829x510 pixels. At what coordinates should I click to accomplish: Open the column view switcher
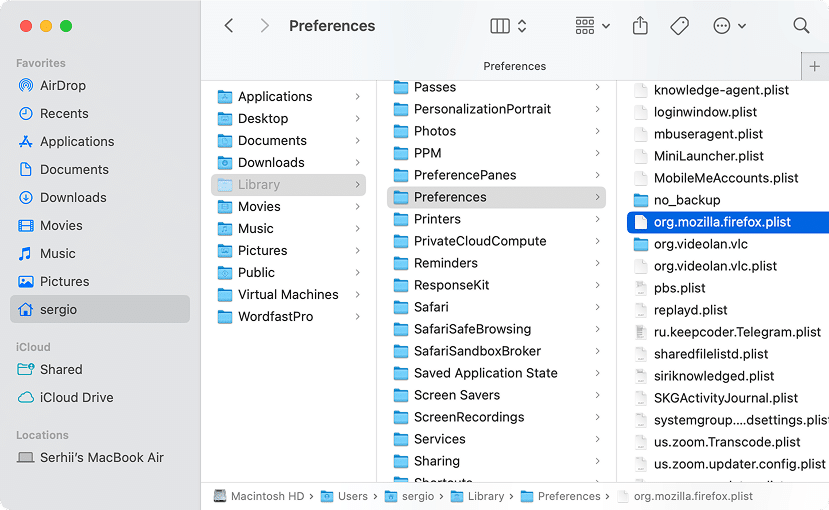coord(508,25)
